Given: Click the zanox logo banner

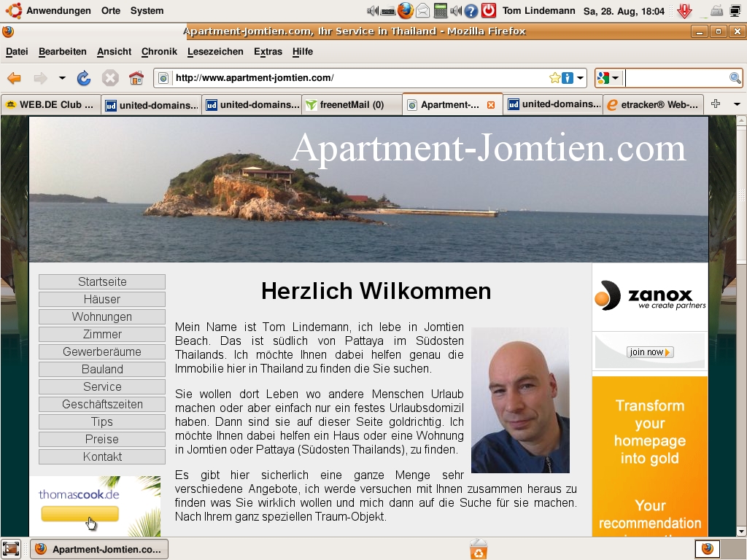Looking at the screenshot, I should tap(650, 296).
